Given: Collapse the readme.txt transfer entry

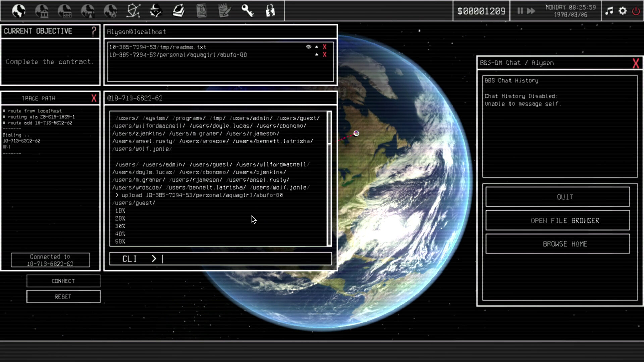Looking at the screenshot, I should tap(316, 47).
